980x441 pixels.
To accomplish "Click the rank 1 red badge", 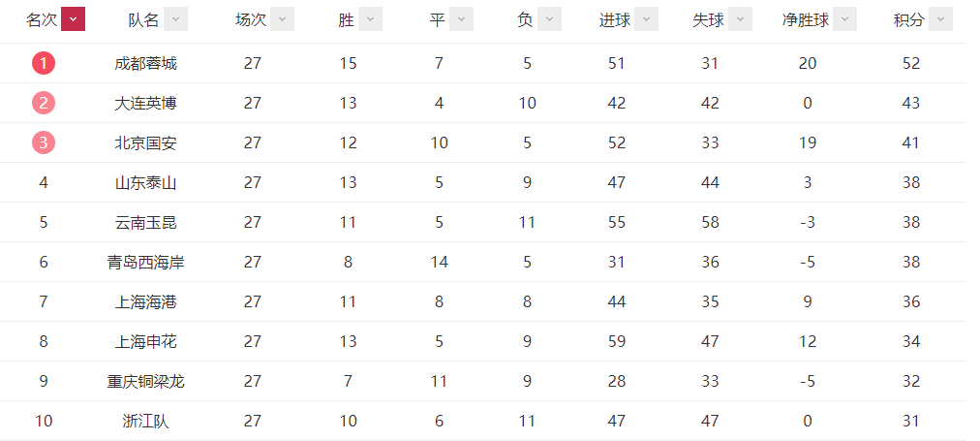I will point(44,63).
